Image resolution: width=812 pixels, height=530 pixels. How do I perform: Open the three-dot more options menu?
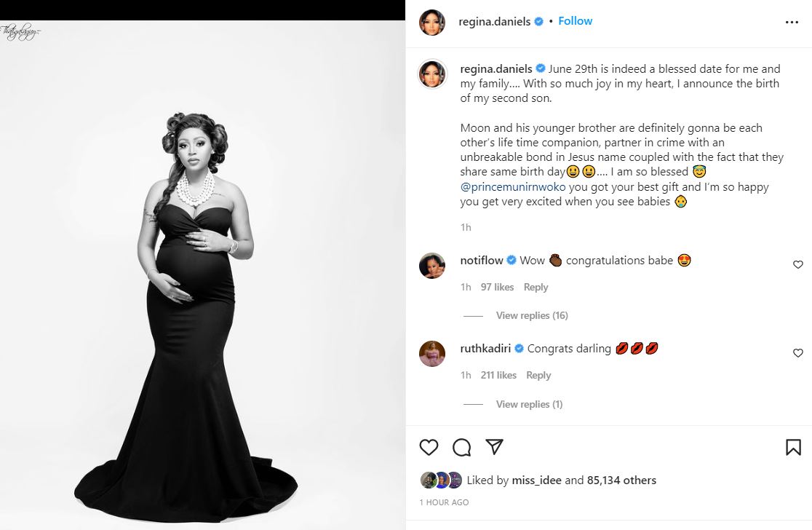(792, 22)
